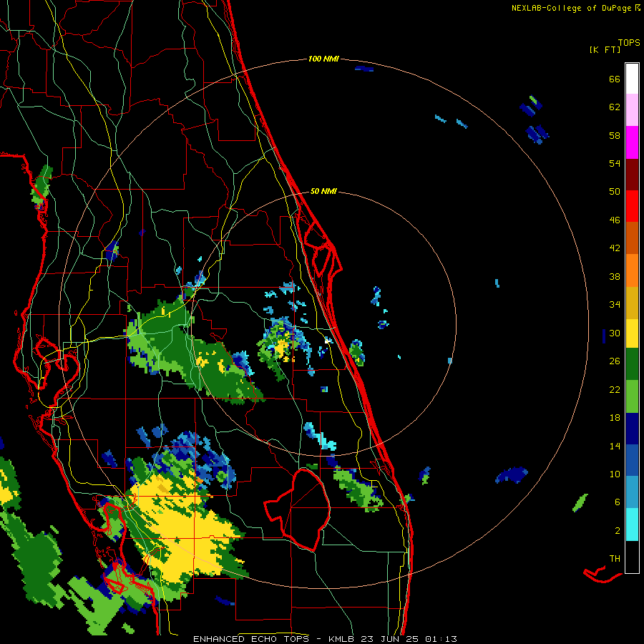Select the 100 NMI range ring label
Viewport: 644px width, 644px height.
[323, 59]
